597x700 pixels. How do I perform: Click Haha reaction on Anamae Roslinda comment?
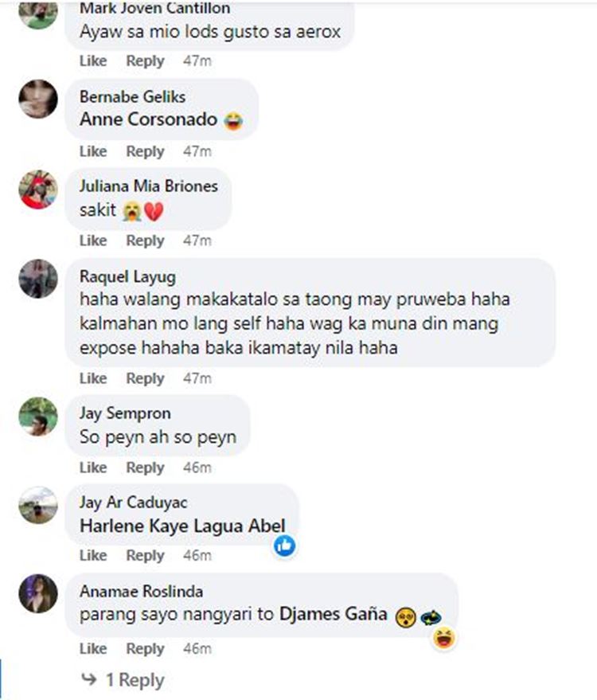pyautogui.click(x=444, y=638)
